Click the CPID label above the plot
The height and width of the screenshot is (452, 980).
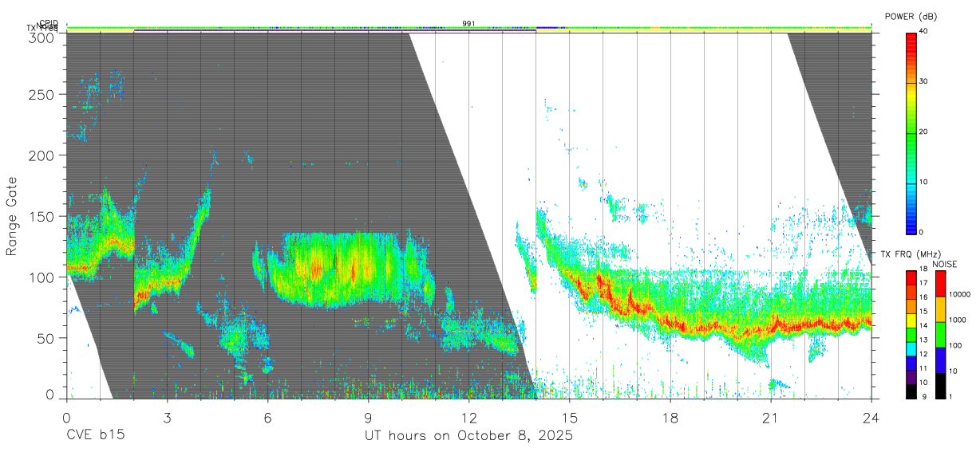click(49, 23)
